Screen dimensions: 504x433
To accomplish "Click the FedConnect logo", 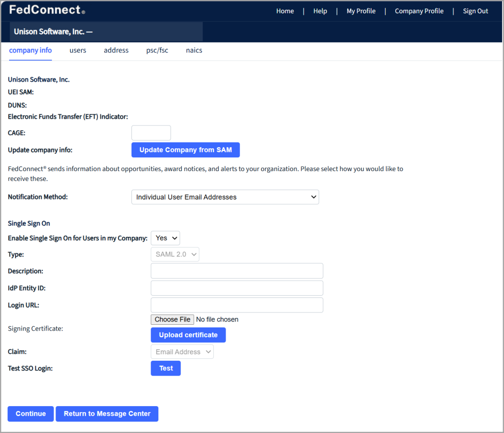I will coord(47,10).
